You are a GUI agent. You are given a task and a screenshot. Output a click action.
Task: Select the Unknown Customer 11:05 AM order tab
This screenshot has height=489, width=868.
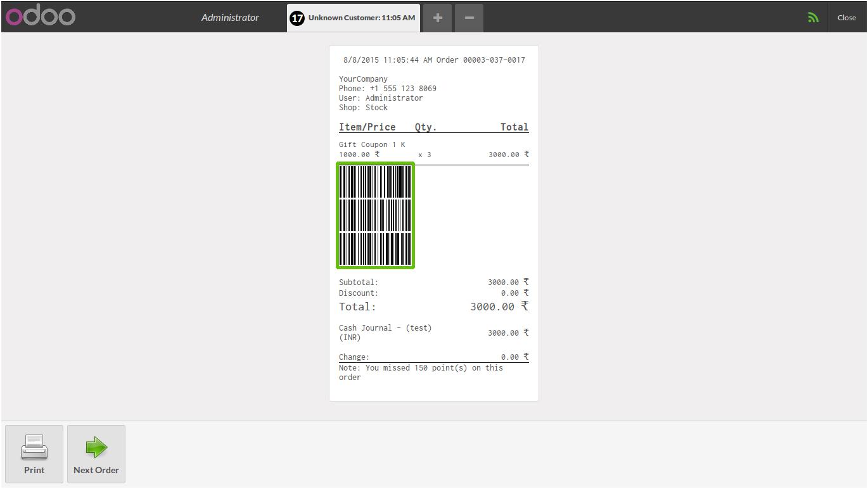354,18
